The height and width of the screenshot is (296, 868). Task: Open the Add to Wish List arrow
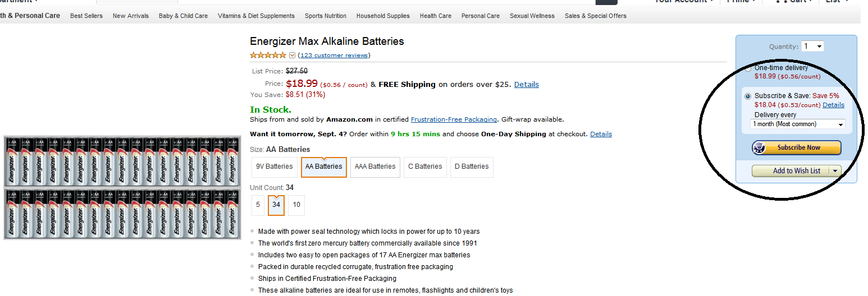(835, 171)
